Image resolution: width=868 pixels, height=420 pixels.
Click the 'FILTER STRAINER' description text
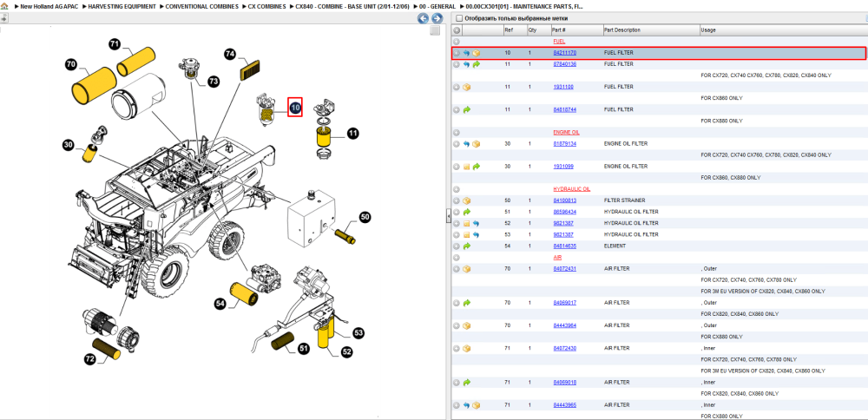pos(624,200)
